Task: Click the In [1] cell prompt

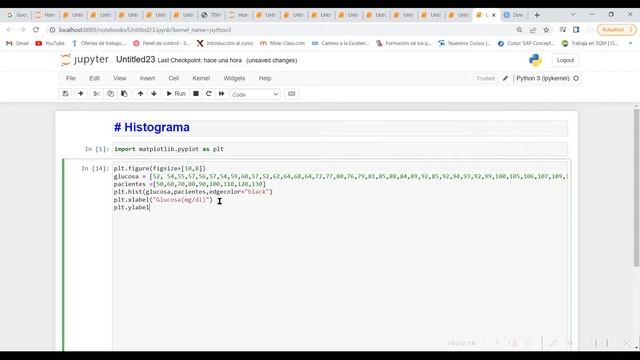Action: click(97, 149)
